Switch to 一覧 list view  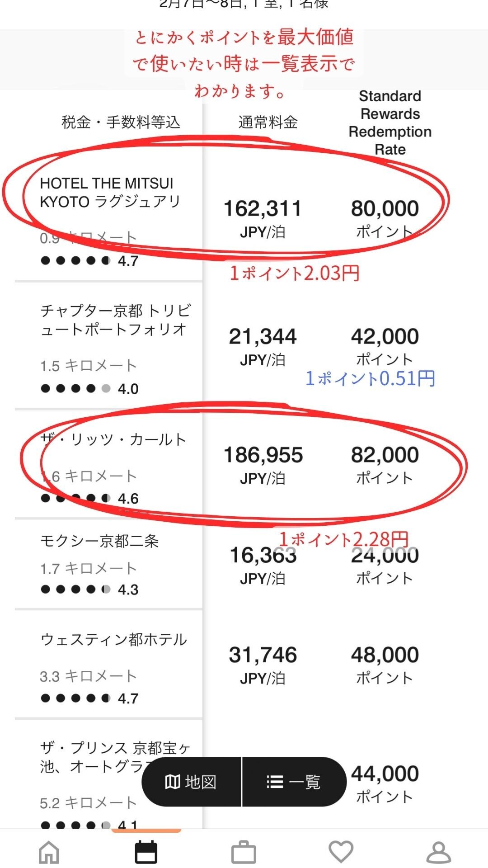294,782
